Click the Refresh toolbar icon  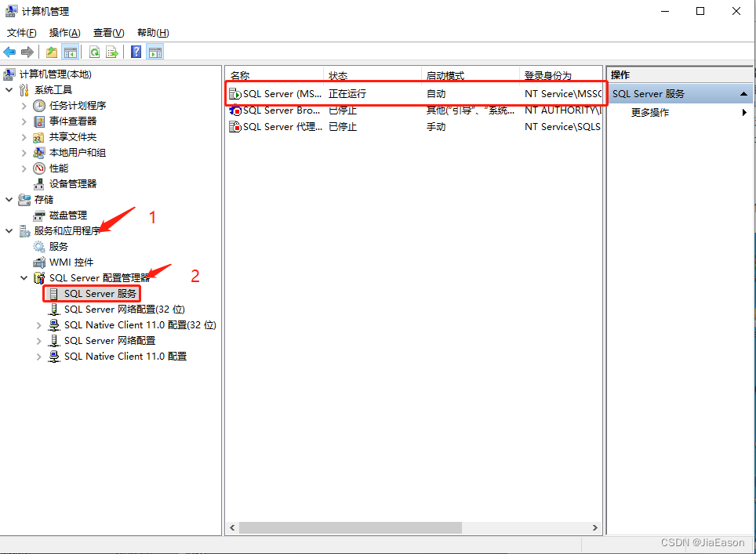94,52
